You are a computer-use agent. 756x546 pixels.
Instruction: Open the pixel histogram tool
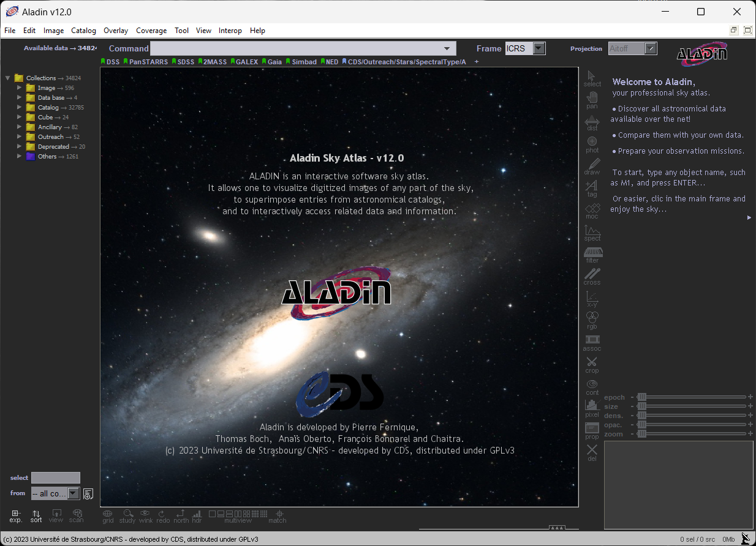(592, 409)
